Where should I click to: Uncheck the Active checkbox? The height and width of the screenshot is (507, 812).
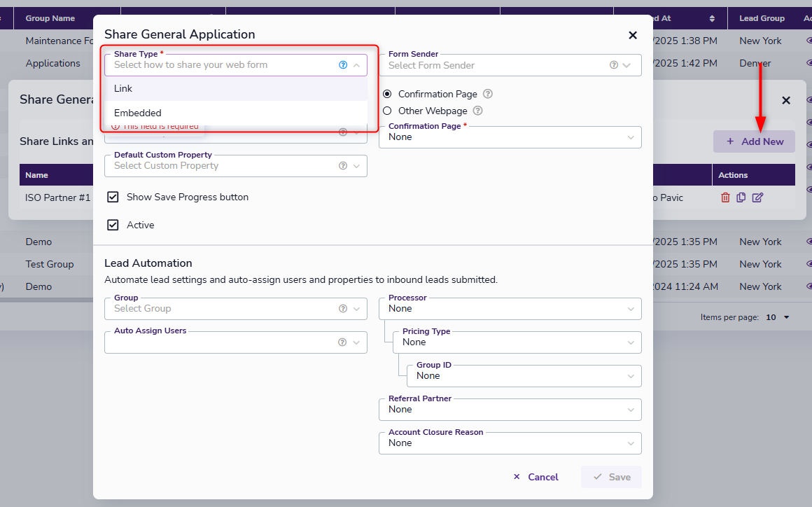point(113,225)
